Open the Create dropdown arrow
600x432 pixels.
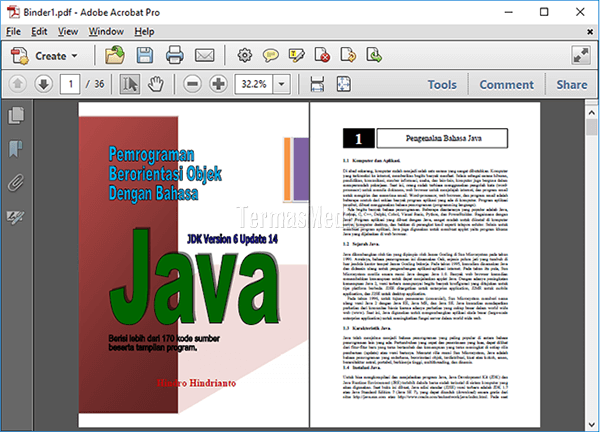(74, 56)
